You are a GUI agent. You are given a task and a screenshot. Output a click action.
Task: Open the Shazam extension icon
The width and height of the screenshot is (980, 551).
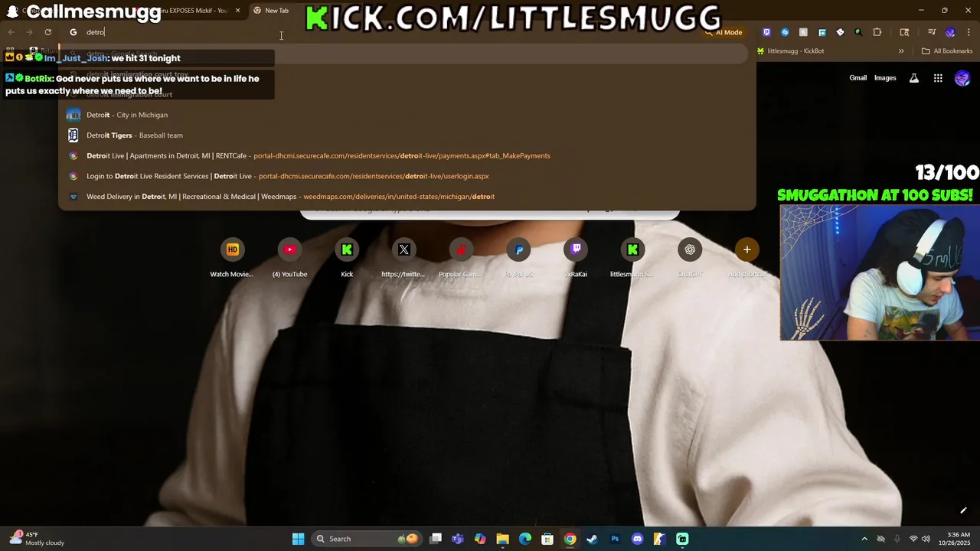785,32
